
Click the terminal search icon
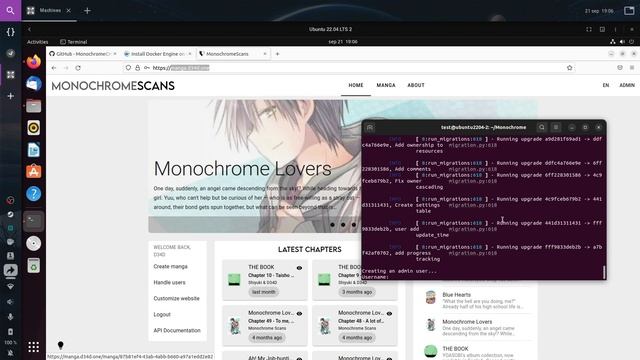coord(542,127)
